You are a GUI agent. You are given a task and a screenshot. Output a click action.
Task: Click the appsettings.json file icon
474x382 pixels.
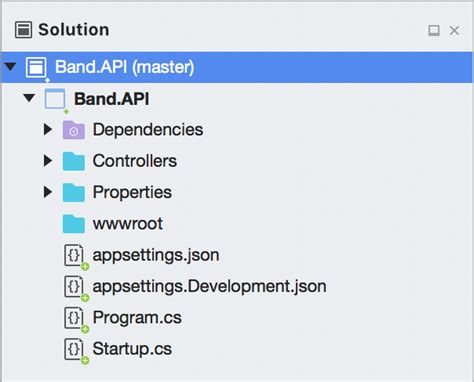(74, 256)
